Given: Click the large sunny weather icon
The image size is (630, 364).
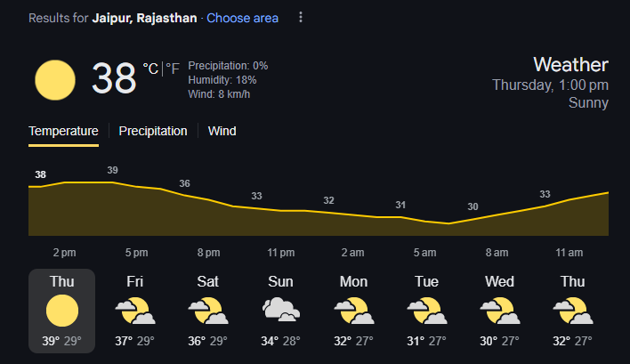Looking at the screenshot, I should click(55, 80).
